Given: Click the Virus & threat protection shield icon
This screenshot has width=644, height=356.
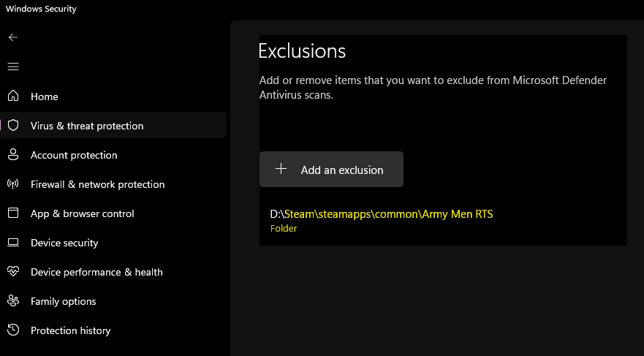Looking at the screenshot, I should 12,126.
